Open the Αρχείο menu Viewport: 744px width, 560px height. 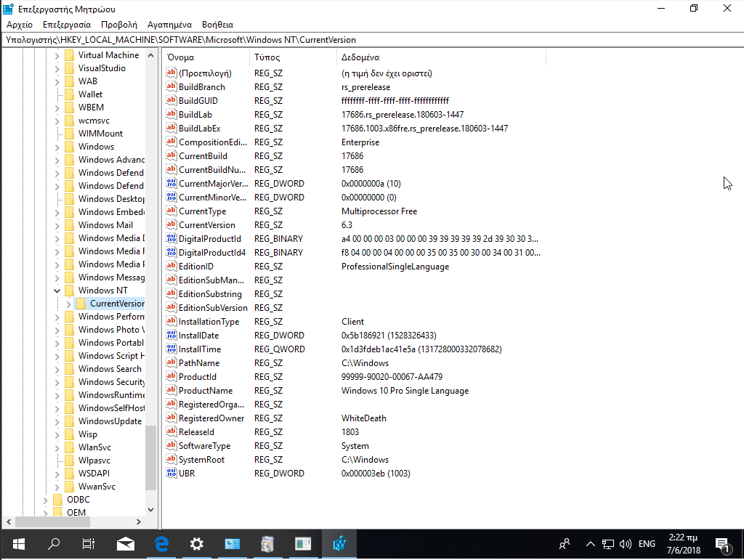pos(20,25)
